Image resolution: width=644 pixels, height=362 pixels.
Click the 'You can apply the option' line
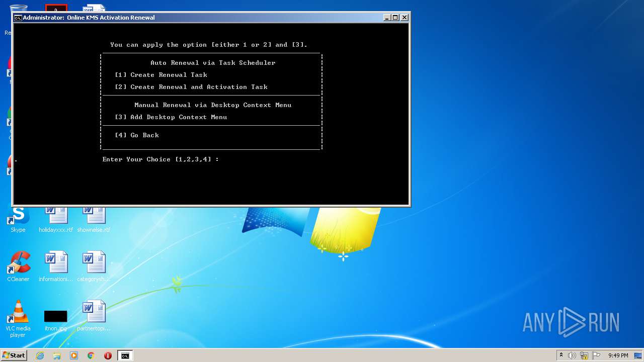coord(209,45)
